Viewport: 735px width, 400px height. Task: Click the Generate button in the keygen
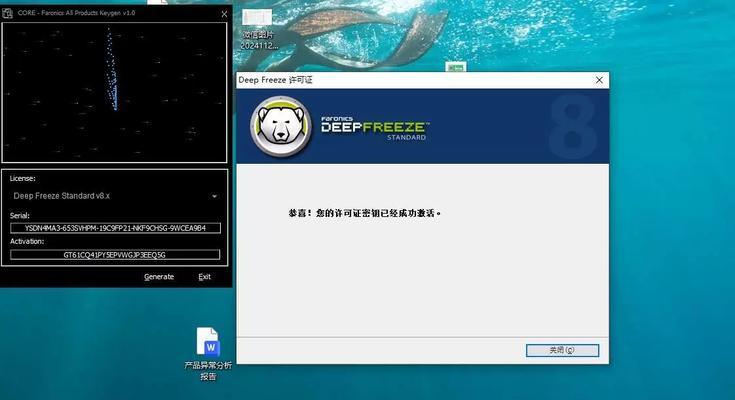159,277
